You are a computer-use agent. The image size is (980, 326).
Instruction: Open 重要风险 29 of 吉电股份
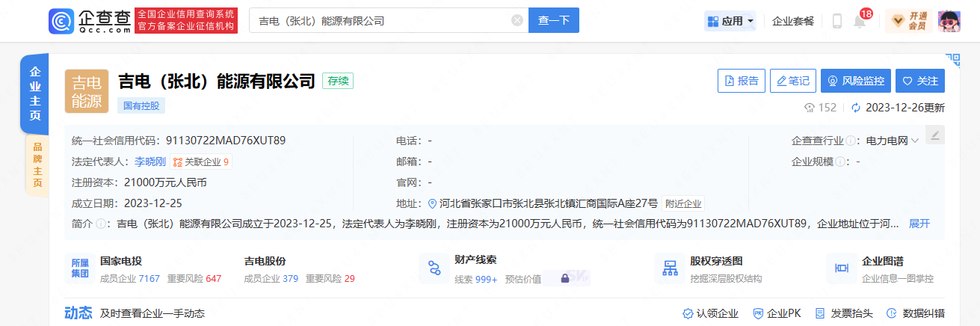pyautogui.click(x=330, y=279)
